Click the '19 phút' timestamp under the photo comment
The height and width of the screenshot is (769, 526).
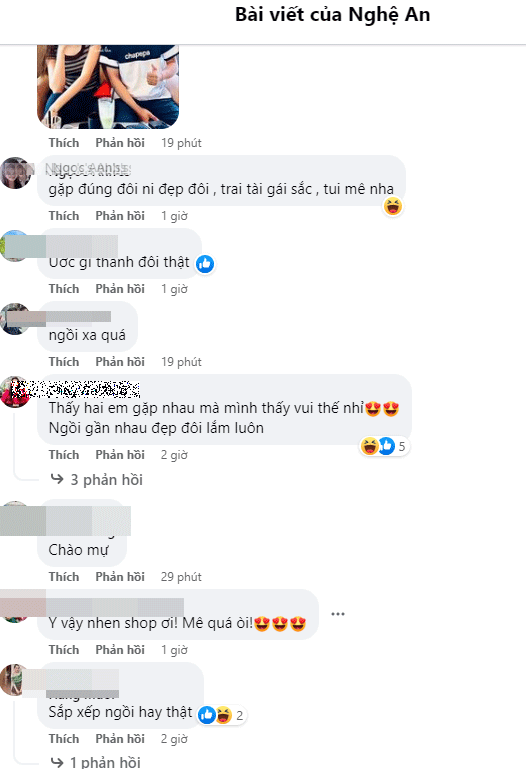tap(181, 143)
